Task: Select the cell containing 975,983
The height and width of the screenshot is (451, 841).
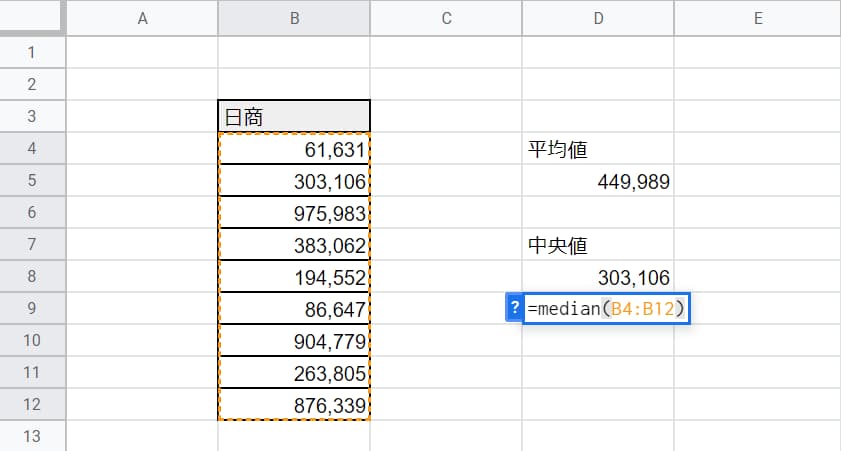Action: pyautogui.click(x=294, y=212)
